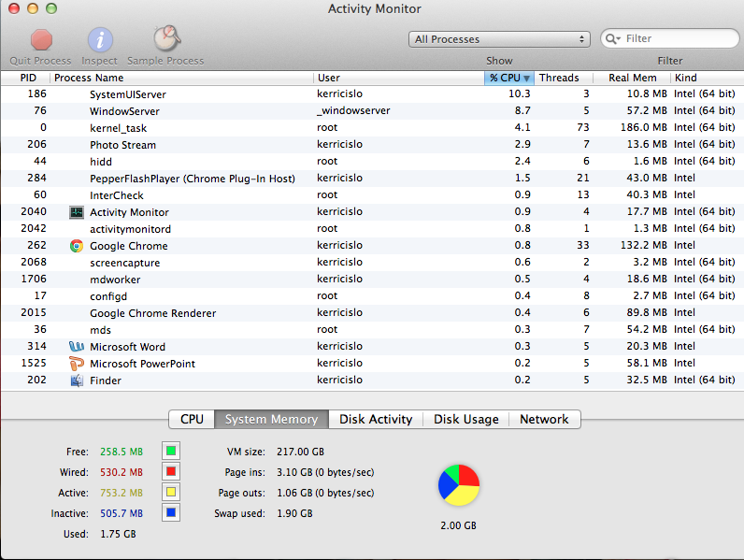Click the Page outs 1.06 GB value
This screenshot has width=744, height=560.
pos(325,493)
